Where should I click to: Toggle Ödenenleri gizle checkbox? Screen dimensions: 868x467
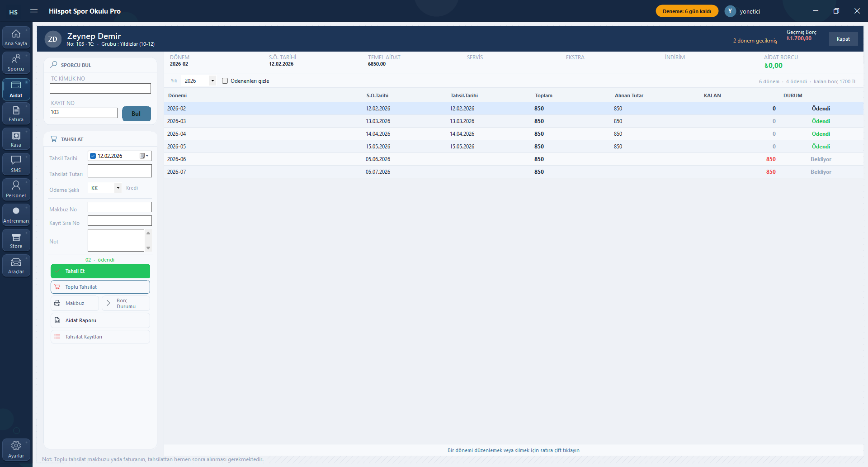coord(225,81)
